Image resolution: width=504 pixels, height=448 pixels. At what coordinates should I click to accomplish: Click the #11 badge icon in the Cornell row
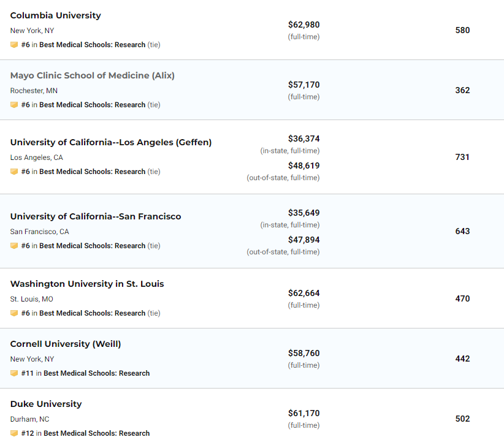click(14, 373)
